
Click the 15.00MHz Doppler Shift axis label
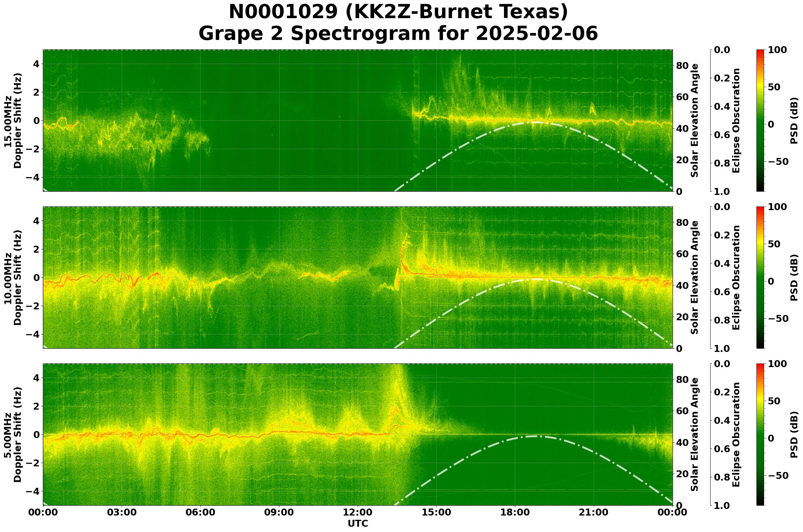(x=13, y=121)
